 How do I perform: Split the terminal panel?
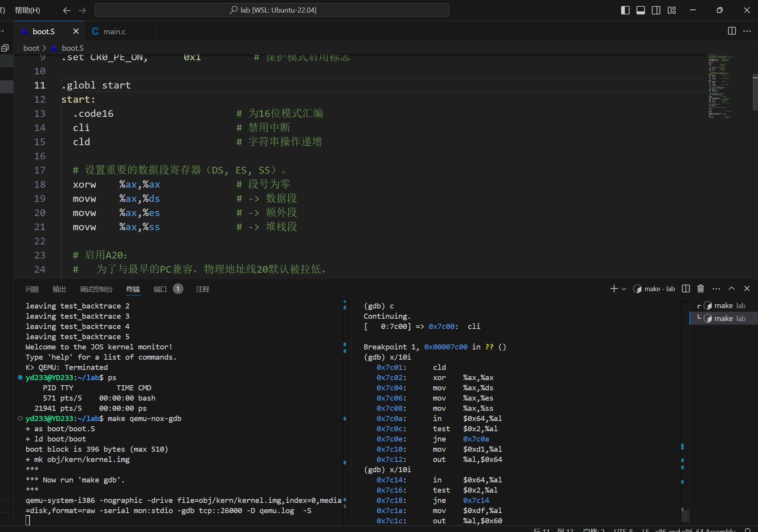[686, 289]
